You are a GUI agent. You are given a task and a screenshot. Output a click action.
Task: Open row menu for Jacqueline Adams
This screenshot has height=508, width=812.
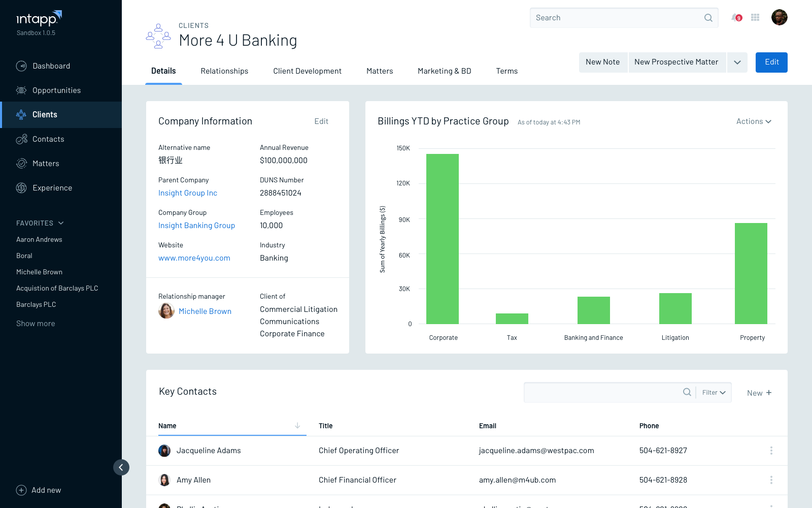(x=771, y=451)
